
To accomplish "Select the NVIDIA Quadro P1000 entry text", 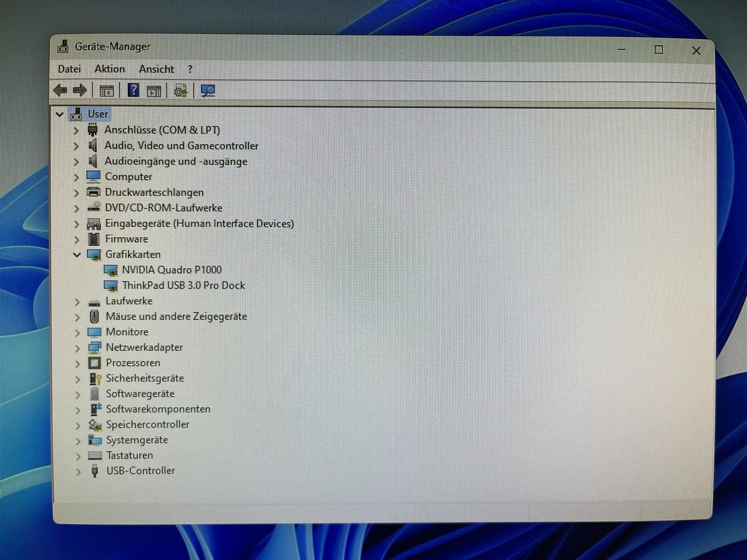I will coord(172,270).
